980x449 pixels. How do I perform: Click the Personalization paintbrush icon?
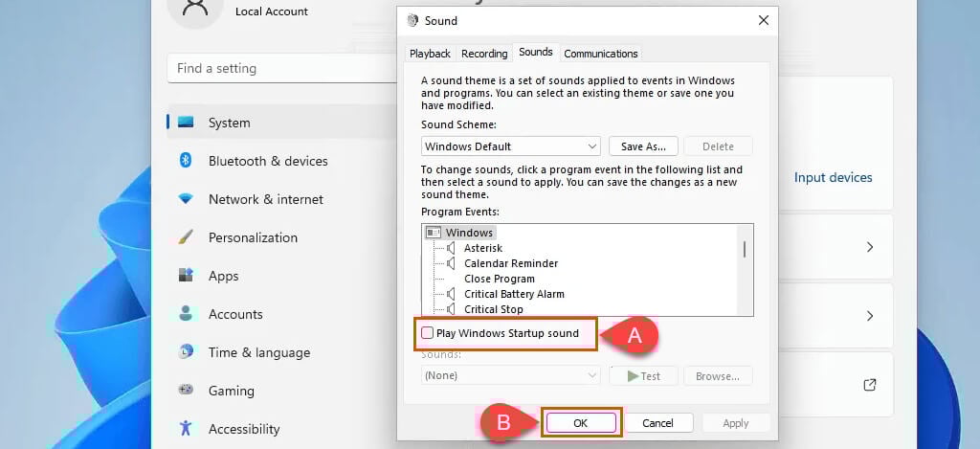[186, 237]
